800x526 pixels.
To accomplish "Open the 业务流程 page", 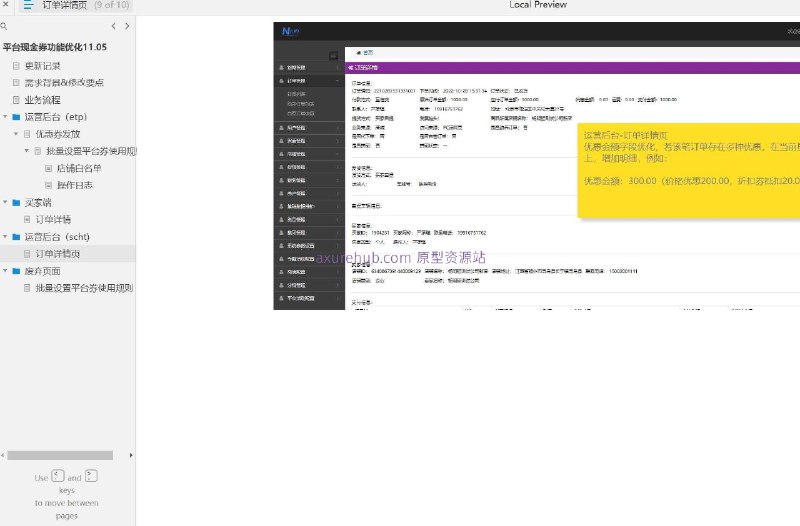I will coord(42,100).
